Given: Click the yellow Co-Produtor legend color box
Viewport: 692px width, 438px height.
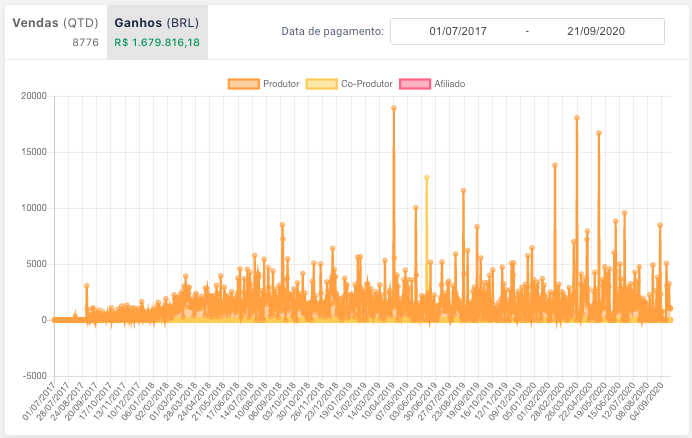Looking at the screenshot, I should 321,84.
